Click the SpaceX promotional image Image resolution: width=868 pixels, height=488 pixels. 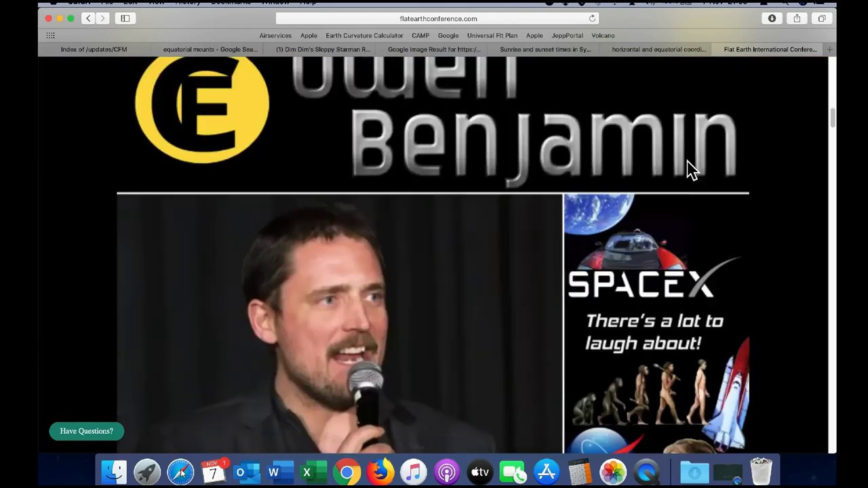(656, 323)
